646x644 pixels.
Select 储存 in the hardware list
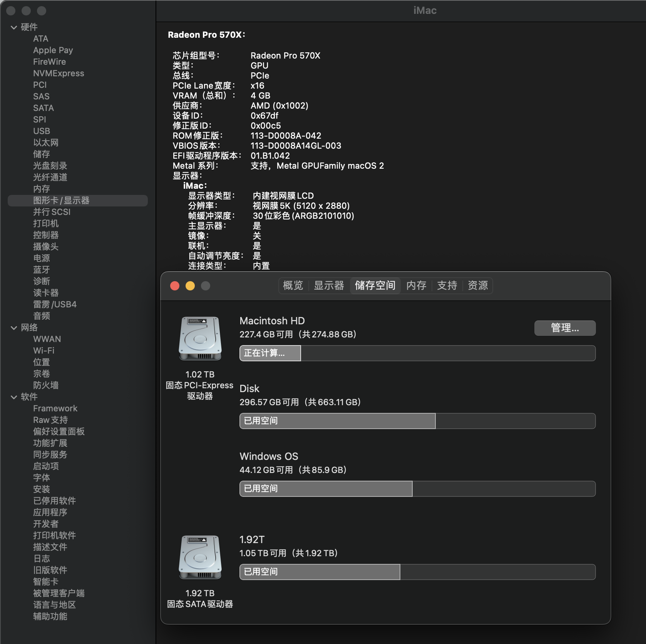42,154
